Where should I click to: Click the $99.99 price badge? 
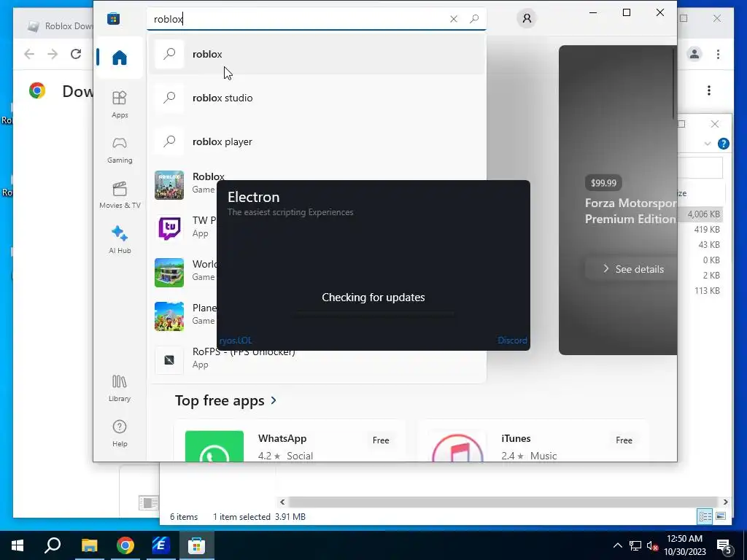click(x=603, y=183)
